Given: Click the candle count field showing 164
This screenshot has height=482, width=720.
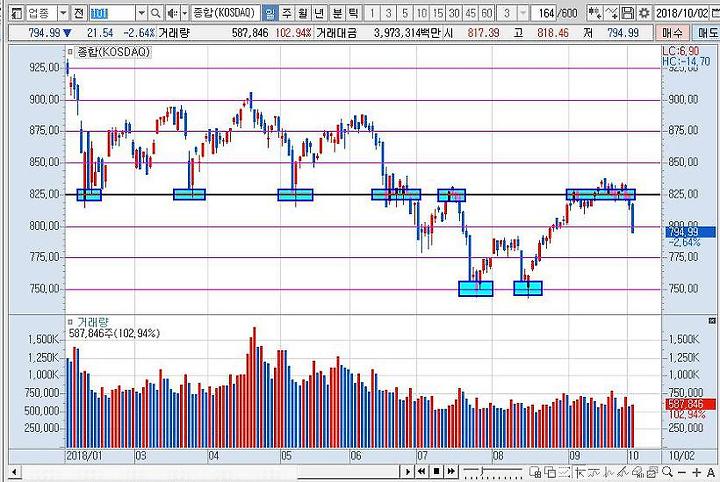Looking at the screenshot, I should click(x=544, y=13).
